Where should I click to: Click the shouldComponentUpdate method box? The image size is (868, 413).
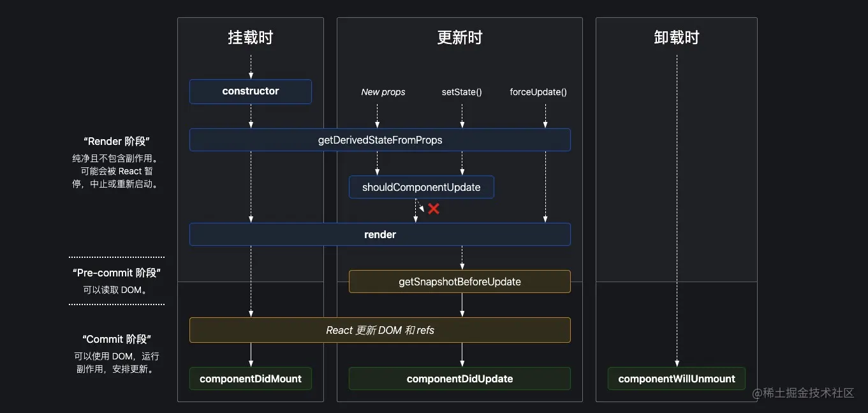click(x=422, y=187)
